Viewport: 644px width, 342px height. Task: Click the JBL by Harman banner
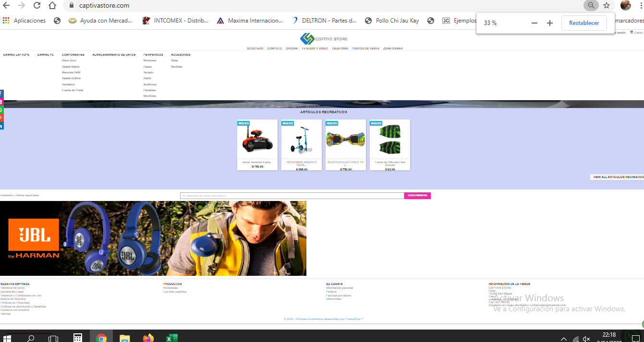click(153, 238)
